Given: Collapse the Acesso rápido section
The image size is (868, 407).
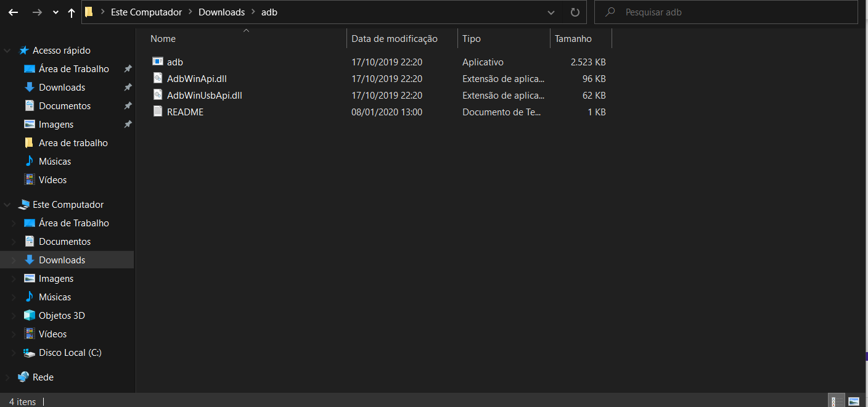Looking at the screenshot, I should 7,51.
